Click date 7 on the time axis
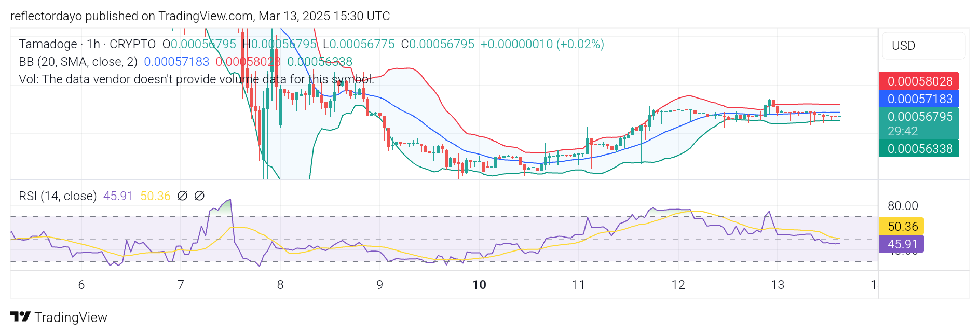Image resolution: width=980 pixels, height=335 pixels. coord(181,285)
